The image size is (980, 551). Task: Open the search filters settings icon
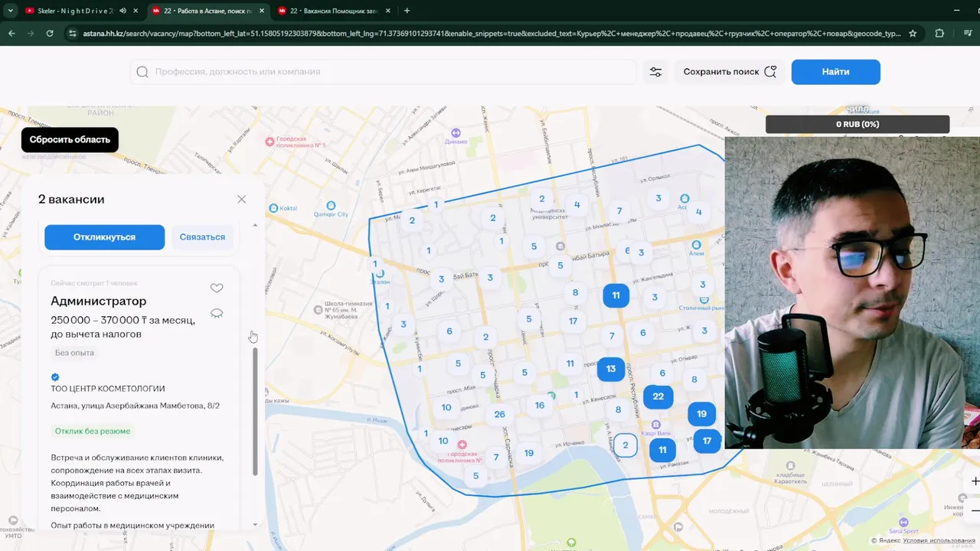coord(655,72)
